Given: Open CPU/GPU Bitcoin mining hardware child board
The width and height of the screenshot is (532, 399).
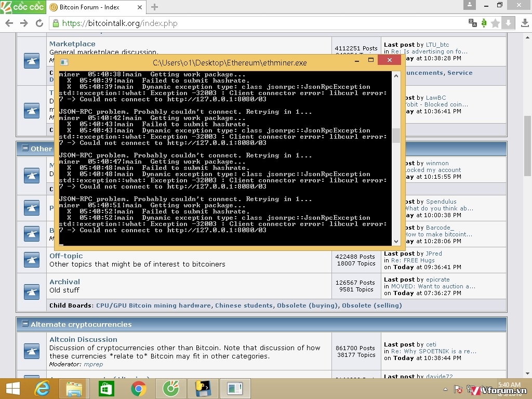Looking at the screenshot, I should (x=153, y=305).
